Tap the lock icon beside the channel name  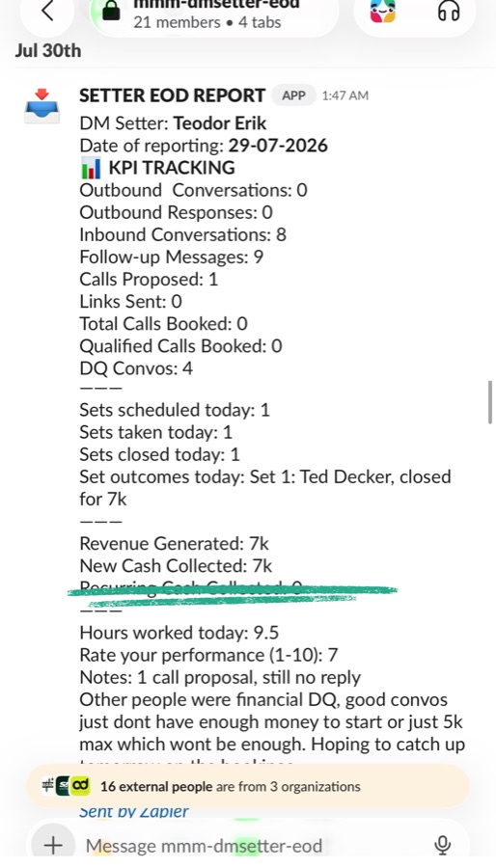point(111,11)
